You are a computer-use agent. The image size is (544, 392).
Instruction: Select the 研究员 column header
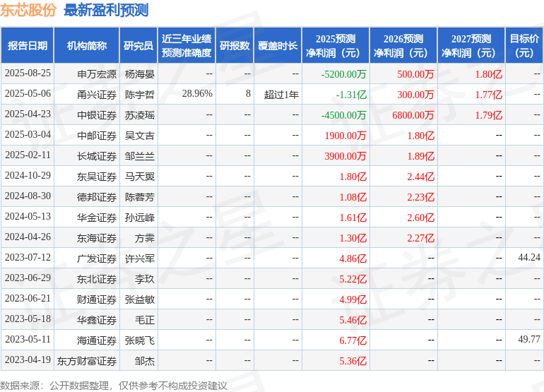click(x=138, y=45)
